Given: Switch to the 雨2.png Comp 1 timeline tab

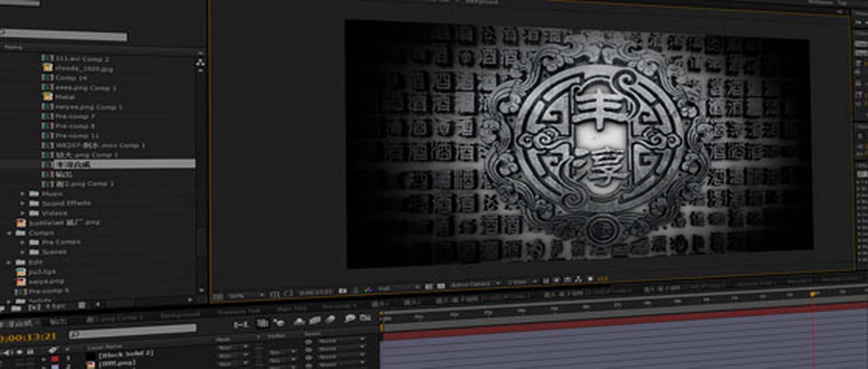Looking at the screenshot, I should tap(114, 318).
